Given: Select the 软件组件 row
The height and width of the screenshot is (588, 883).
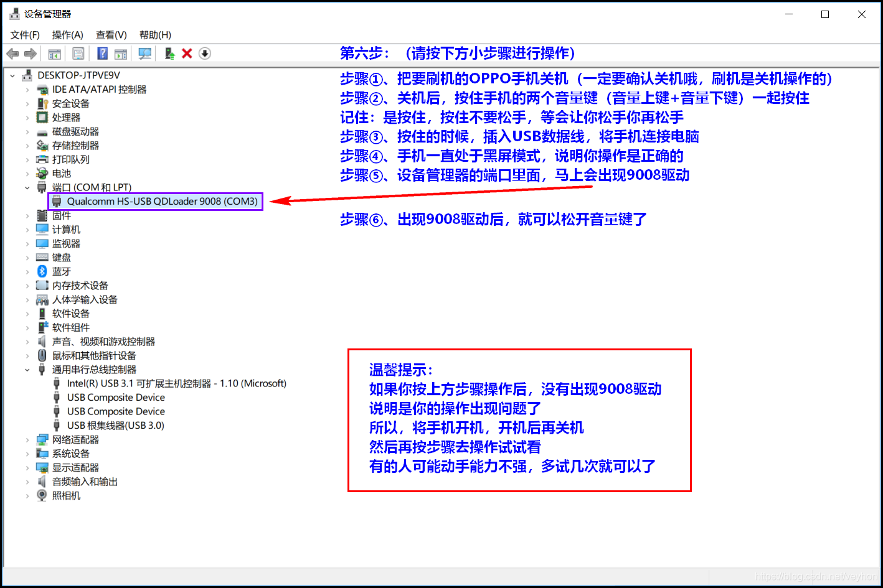Looking at the screenshot, I should 71,327.
